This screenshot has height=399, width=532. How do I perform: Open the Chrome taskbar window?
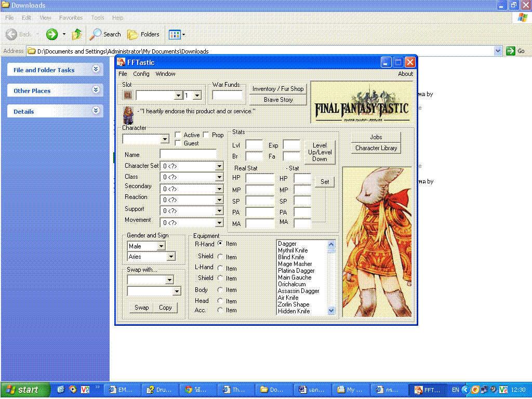coord(198,390)
